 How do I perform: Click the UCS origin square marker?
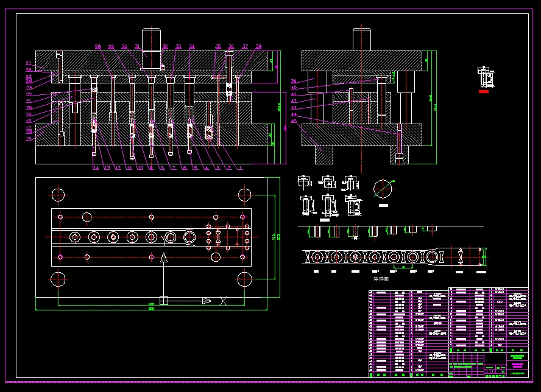[x=164, y=301]
